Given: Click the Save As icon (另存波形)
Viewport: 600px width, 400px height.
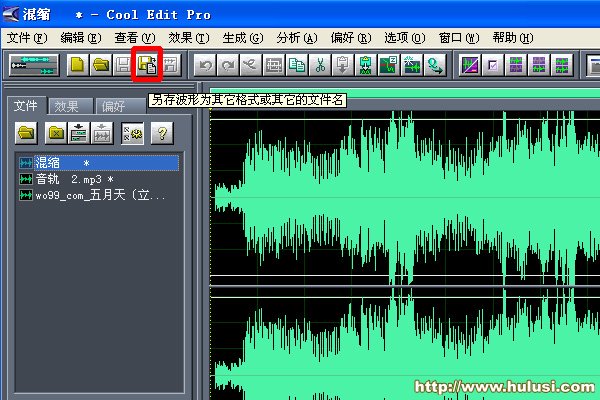Looking at the screenshot, I should [147, 65].
